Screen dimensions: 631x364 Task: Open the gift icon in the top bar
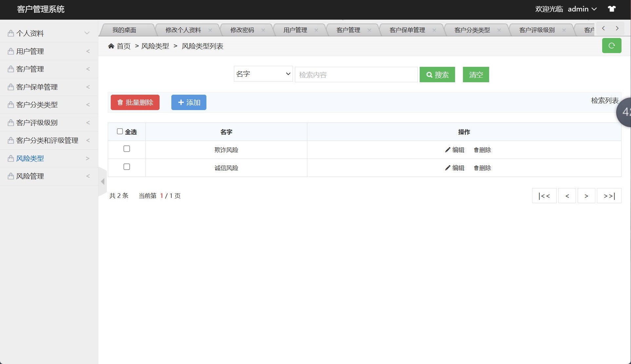[x=612, y=9]
